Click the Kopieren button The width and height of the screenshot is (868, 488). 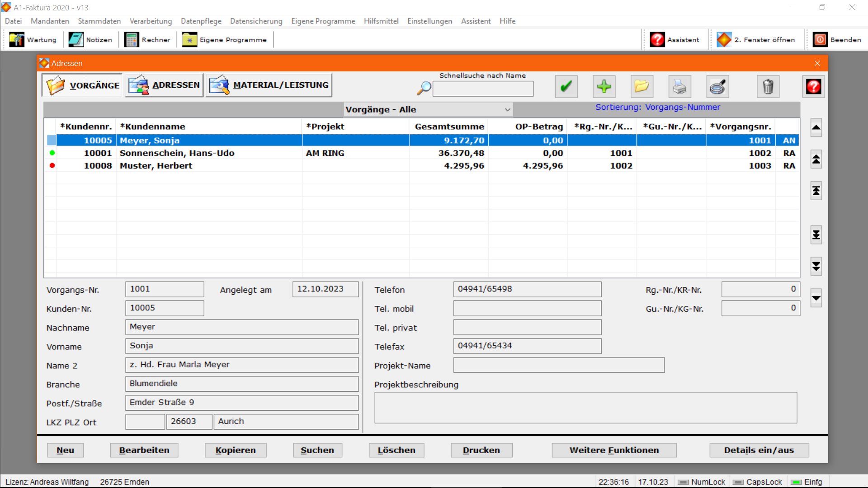pyautogui.click(x=236, y=450)
